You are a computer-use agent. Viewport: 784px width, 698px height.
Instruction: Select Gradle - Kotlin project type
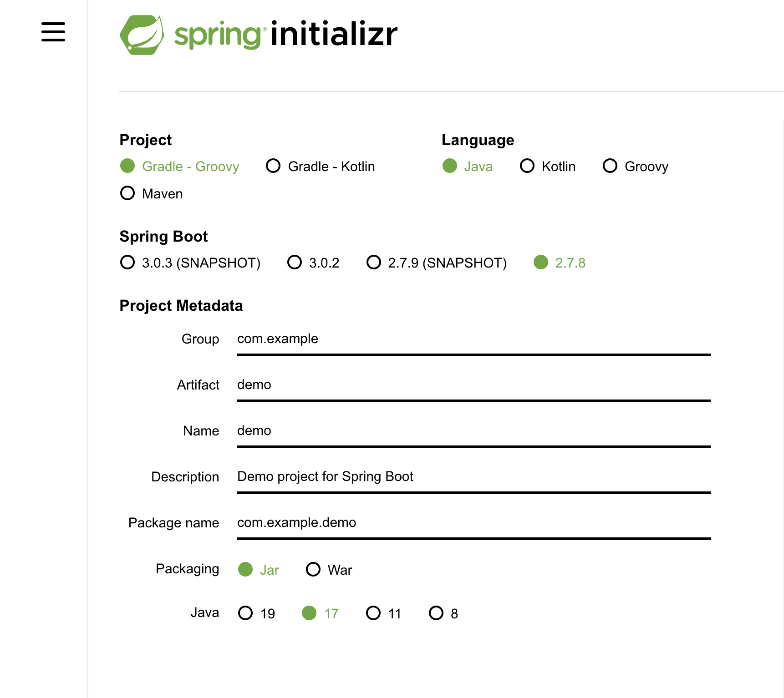[321, 166]
